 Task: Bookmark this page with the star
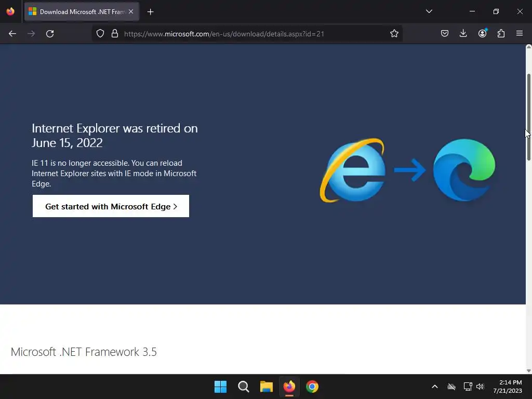pos(394,34)
